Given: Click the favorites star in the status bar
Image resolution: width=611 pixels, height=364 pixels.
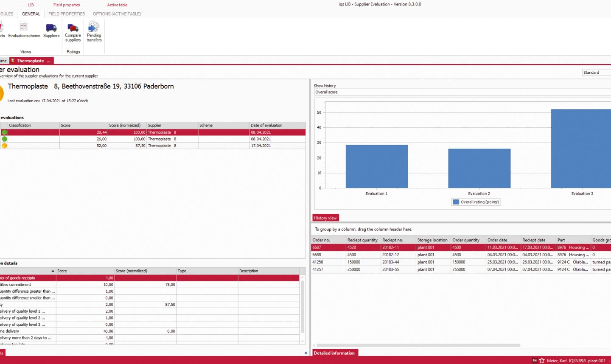Looking at the screenshot, I should 542,360.
